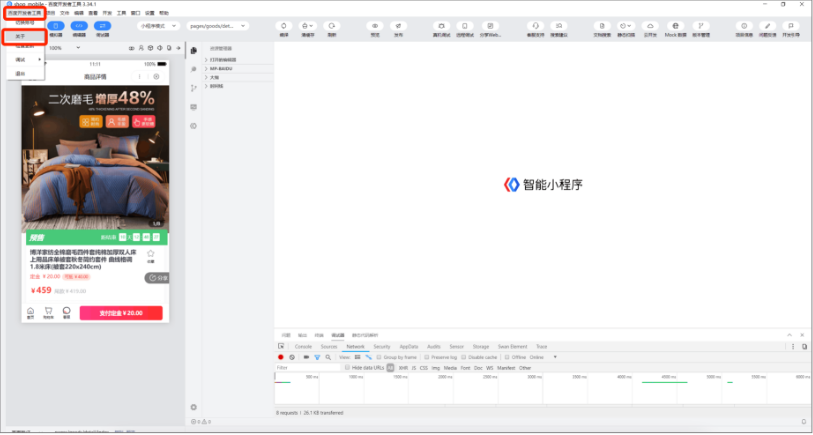The height and width of the screenshot is (435, 813).
Task: Filter network requests by JS
Action: coord(414,368)
